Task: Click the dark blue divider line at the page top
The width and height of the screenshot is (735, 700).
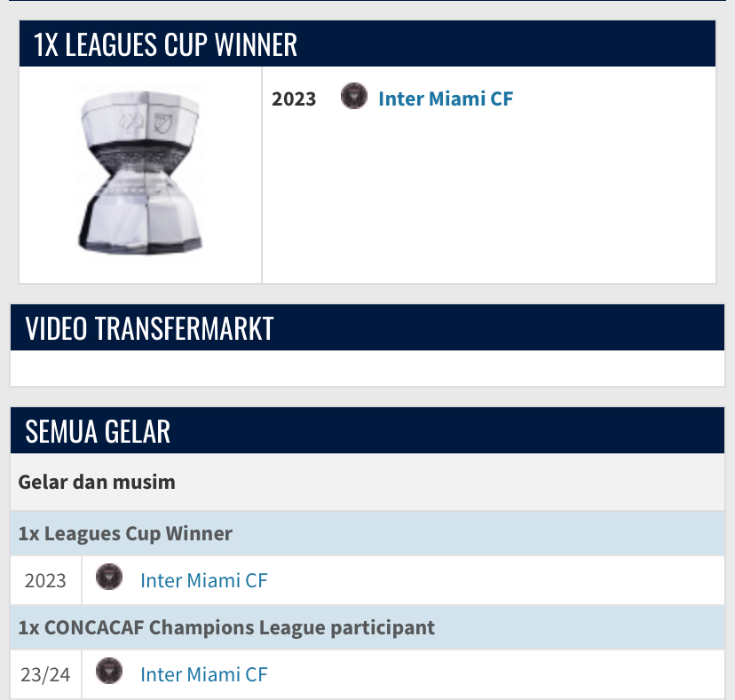Action: (x=367, y=2)
